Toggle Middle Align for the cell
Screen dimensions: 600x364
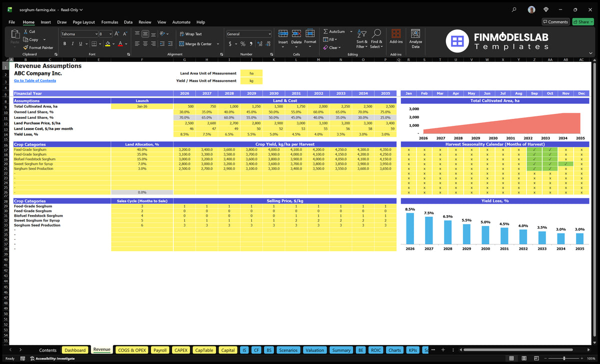[x=145, y=34]
